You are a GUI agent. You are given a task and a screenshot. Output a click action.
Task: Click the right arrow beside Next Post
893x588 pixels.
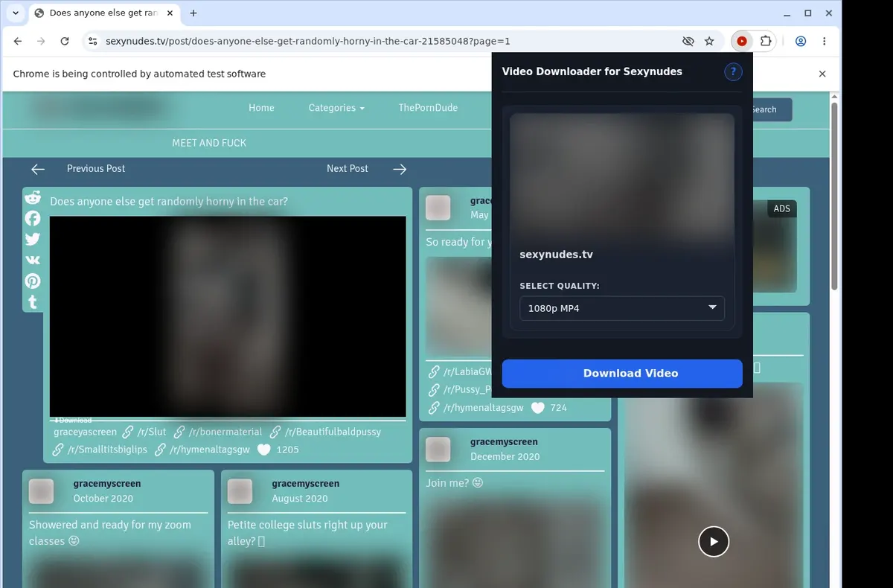point(400,169)
